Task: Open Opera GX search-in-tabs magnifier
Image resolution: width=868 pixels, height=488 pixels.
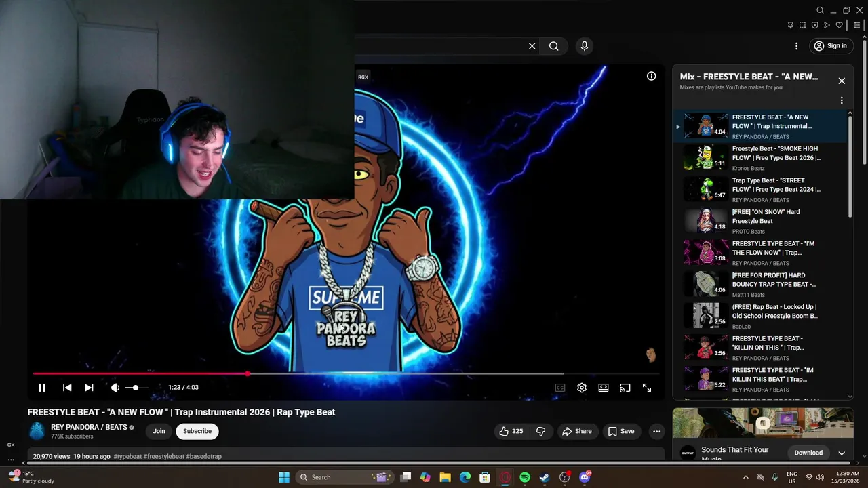Action: [x=820, y=10]
